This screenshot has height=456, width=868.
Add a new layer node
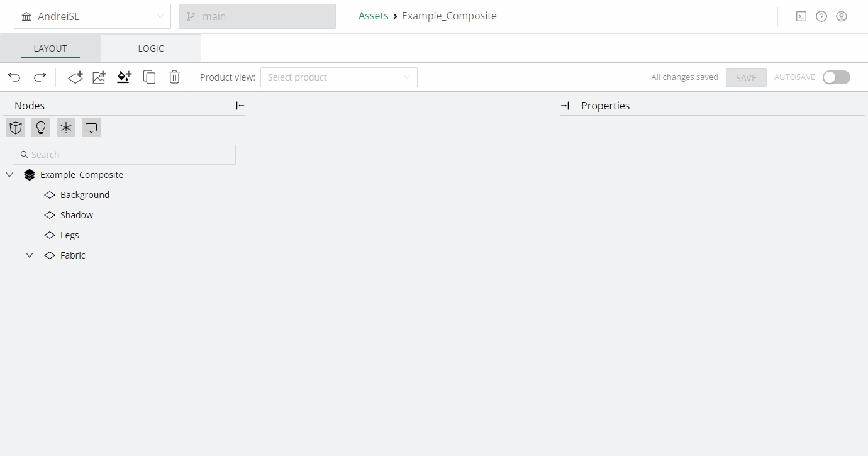coord(75,77)
